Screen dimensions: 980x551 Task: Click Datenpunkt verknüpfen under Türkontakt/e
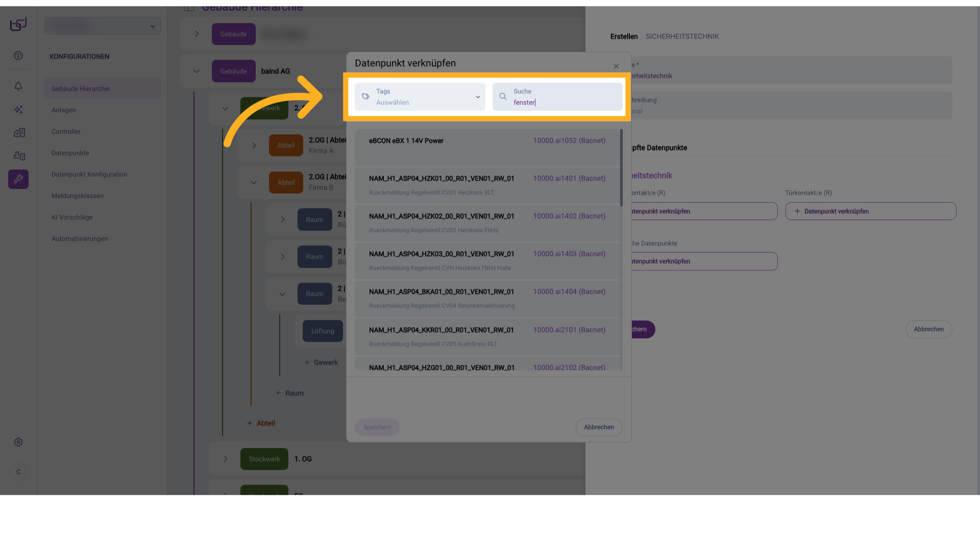pos(870,211)
